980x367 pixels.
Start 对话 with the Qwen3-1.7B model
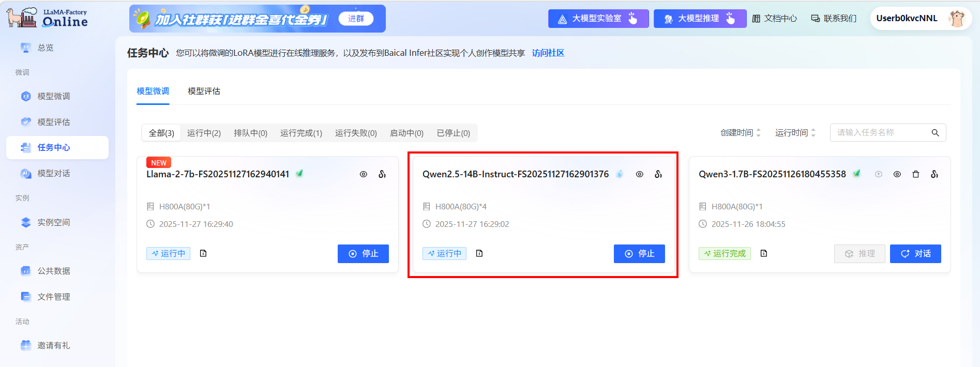[x=915, y=254]
